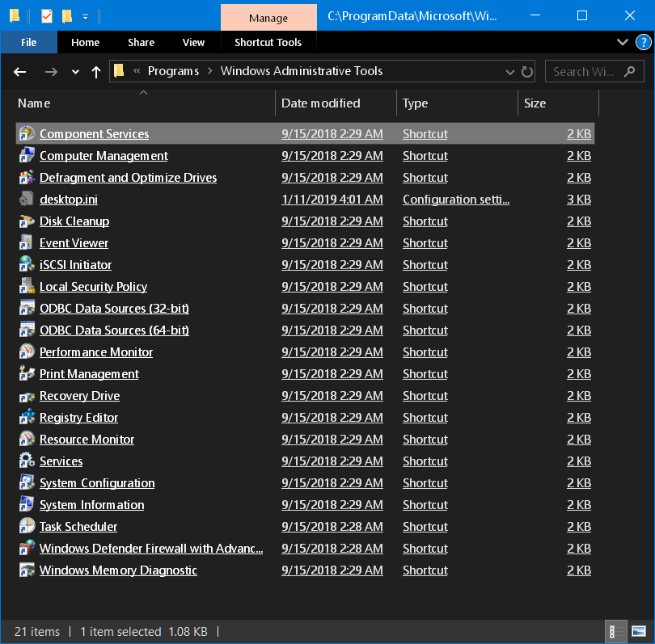
Task: Click the Recovery Drive shortcut icon
Action: pos(27,395)
